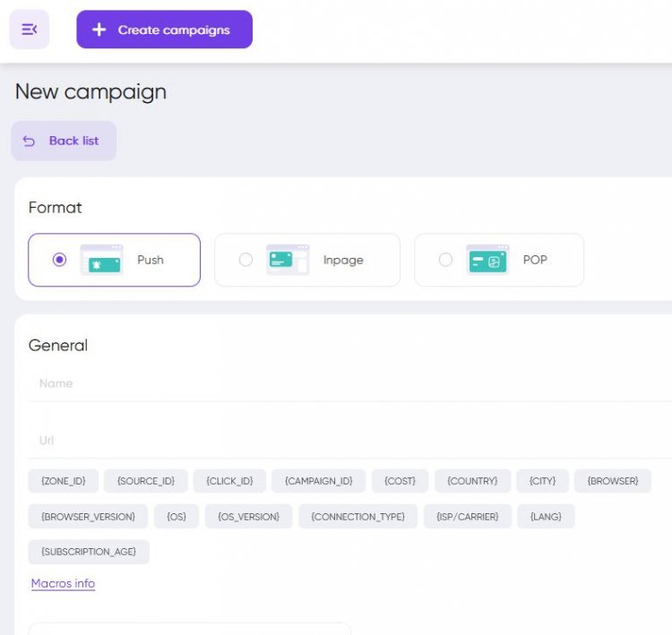Viewport: 672px width, 635px height.
Task: Select the POP radio button
Action: coord(445,260)
